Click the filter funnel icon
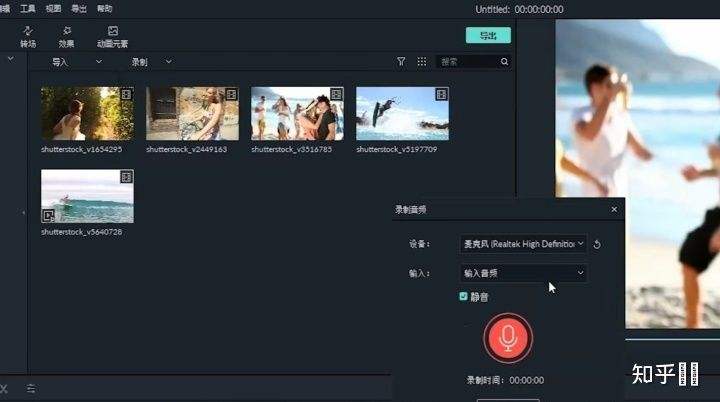The image size is (720, 402). (401, 62)
